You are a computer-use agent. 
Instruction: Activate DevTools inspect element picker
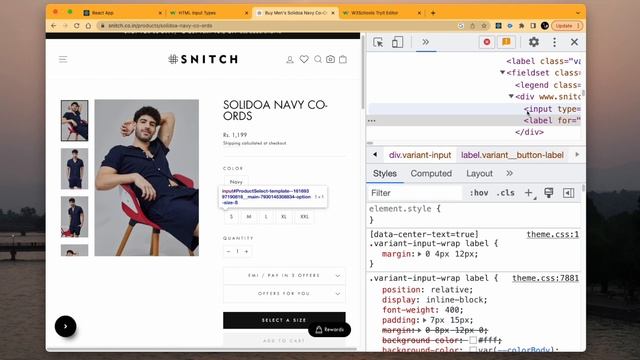[378, 42]
